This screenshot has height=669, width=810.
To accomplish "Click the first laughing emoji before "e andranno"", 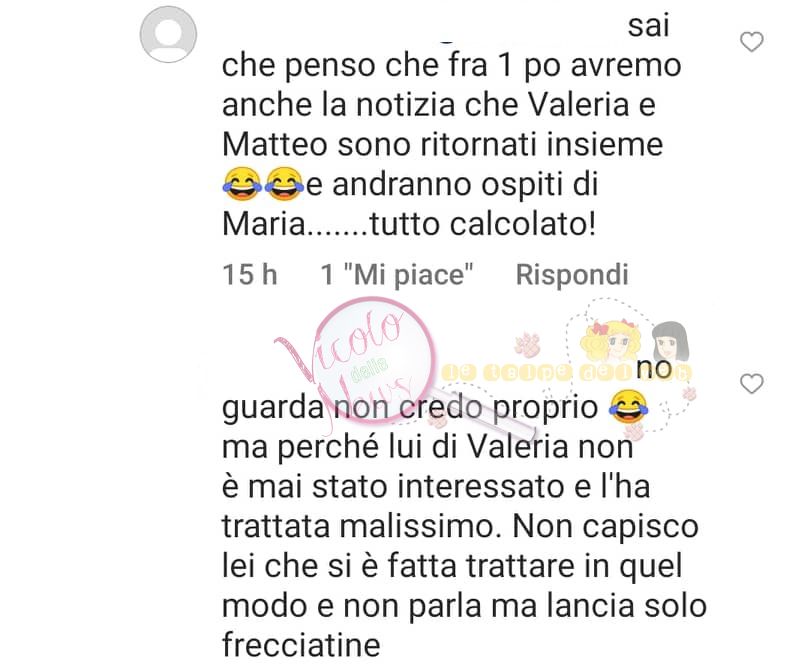I will coord(241,184).
